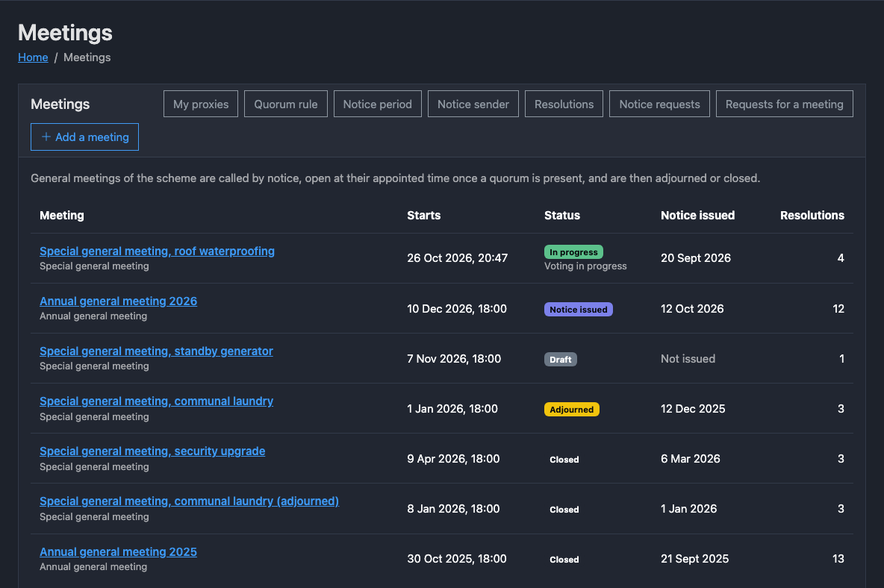Click the Not issued text
Image resolution: width=884 pixels, height=588 pixels.
688,359
